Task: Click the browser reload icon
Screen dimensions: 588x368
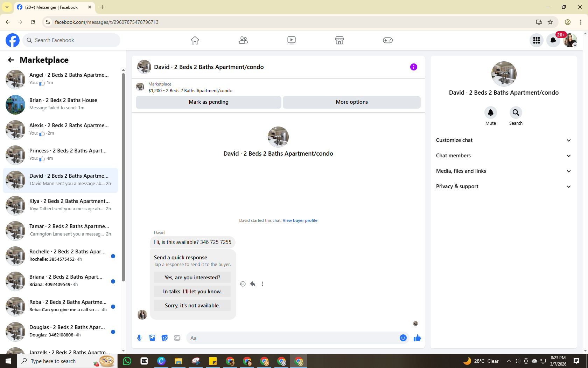Action: tap(33, 22)
